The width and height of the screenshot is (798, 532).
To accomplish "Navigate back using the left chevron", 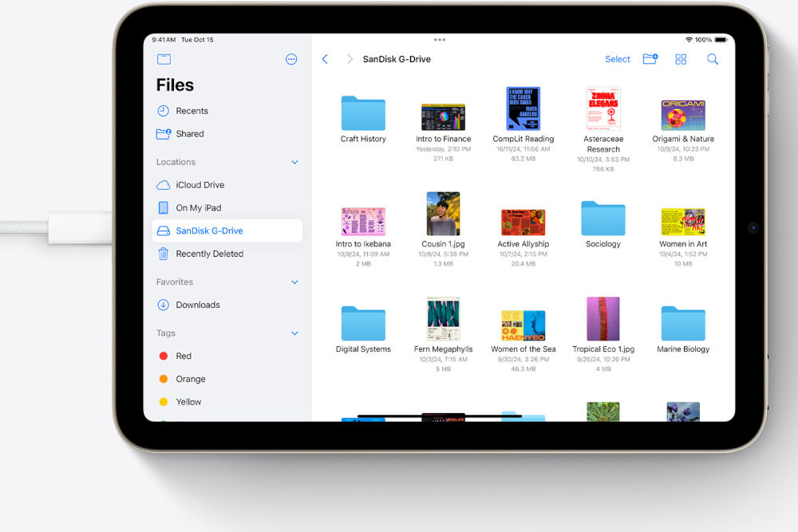I will click(x=325, y=59).
